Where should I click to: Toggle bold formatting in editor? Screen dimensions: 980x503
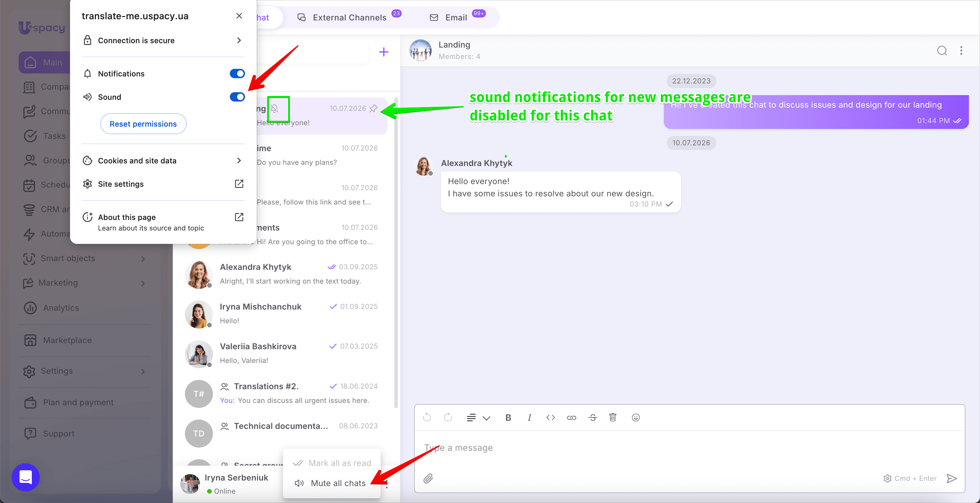pos(508,418)
